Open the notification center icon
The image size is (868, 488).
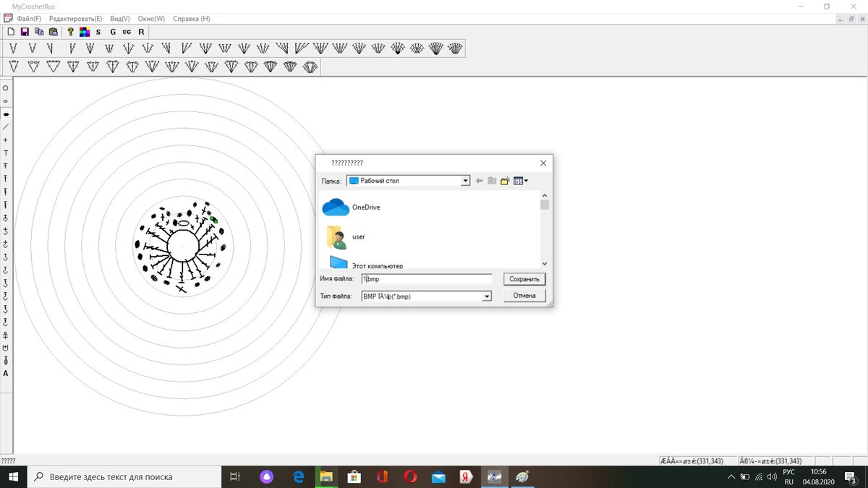(x=850, y=476)
